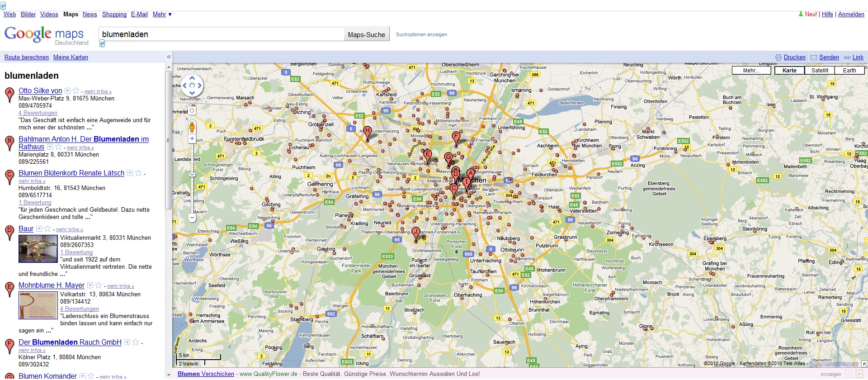
Task: Expand the Mehr menu in top navigation
Action: (x=162, y=14)
